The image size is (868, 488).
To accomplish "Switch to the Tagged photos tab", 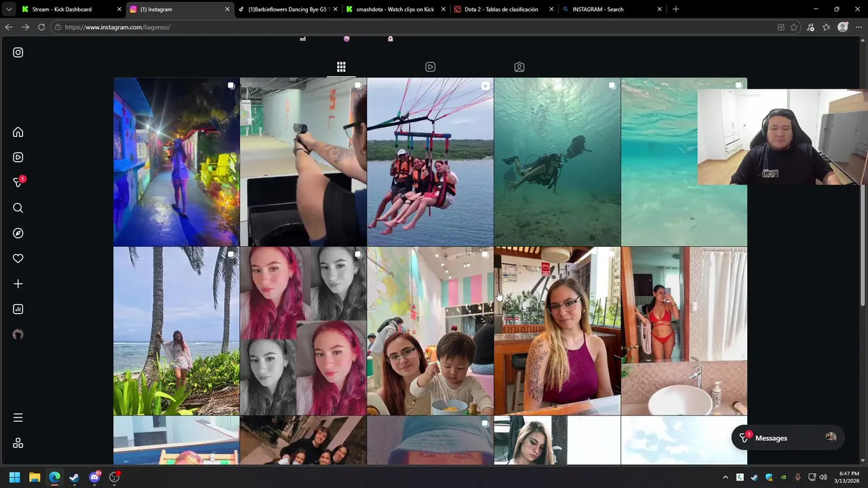I will click(519, 67).
